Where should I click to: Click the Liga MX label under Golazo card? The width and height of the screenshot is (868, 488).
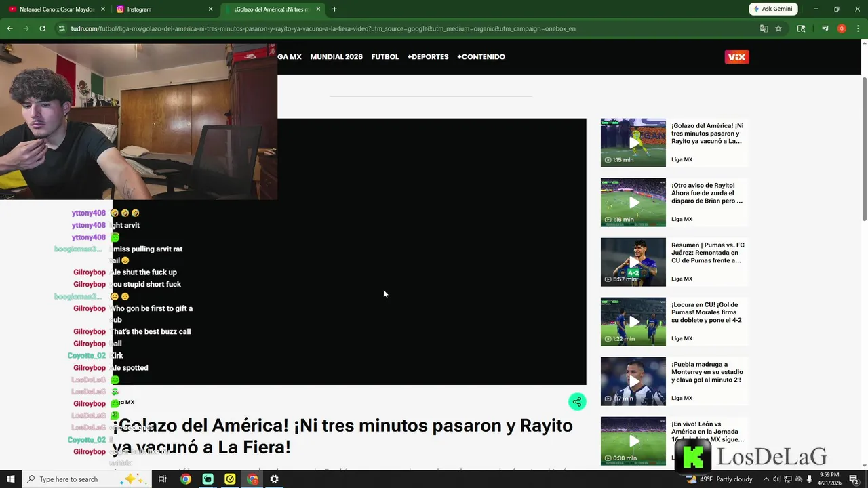point(682,159)
